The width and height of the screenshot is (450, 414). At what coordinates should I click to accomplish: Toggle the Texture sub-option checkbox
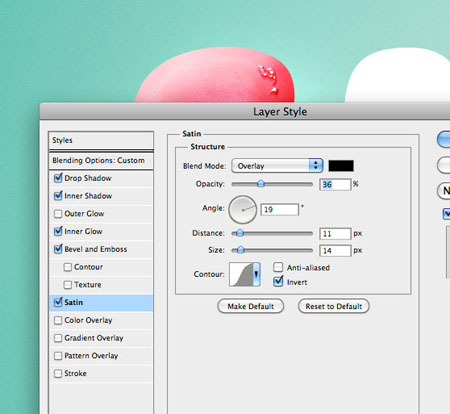point(68,285)
